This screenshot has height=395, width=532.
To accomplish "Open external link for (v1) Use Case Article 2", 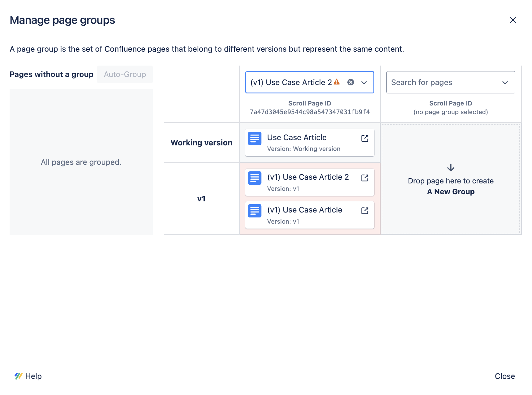I will point(365,178).
